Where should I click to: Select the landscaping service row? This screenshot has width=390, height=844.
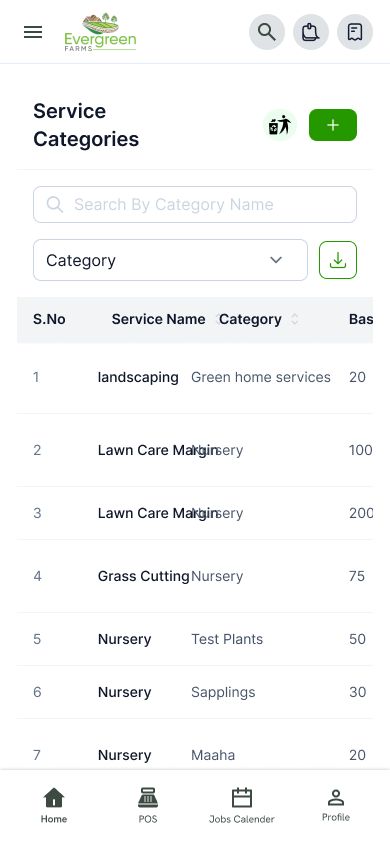point(195,377)
